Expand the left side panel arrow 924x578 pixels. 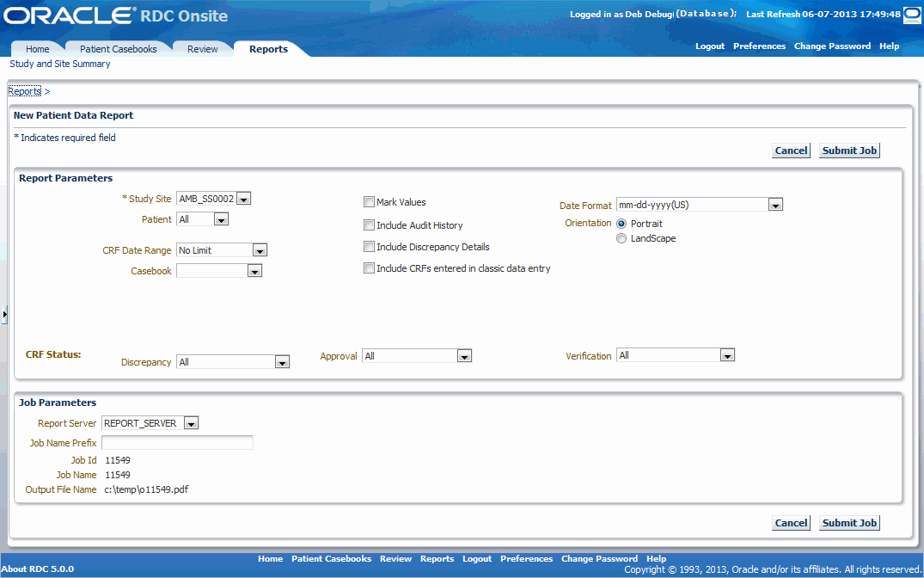4,314
